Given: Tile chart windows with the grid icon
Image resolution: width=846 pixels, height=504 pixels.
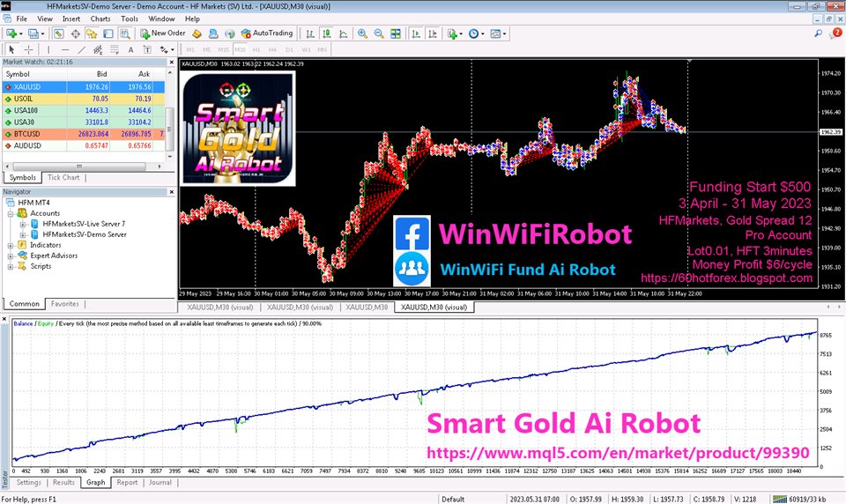Looking at the screenshot, I should 396,33.
